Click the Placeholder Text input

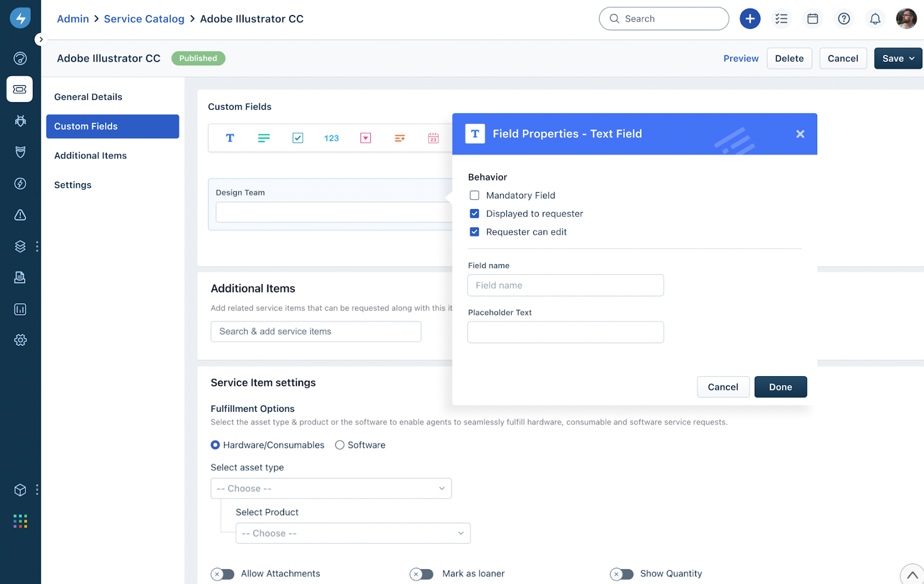(565, 332)
